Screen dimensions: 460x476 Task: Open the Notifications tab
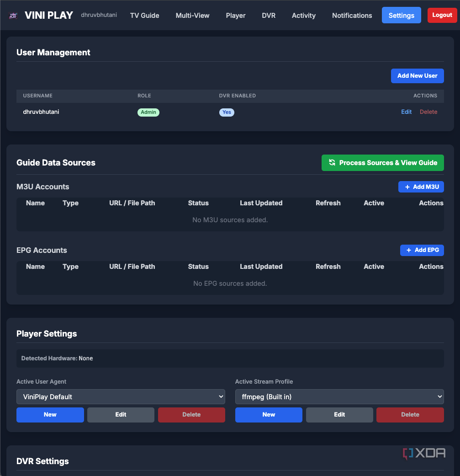352,16
